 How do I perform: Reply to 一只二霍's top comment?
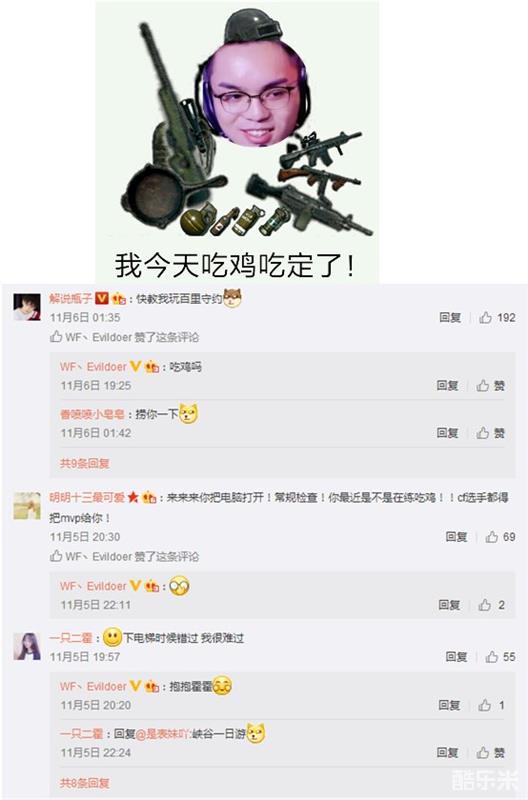(x=456, y=657)
